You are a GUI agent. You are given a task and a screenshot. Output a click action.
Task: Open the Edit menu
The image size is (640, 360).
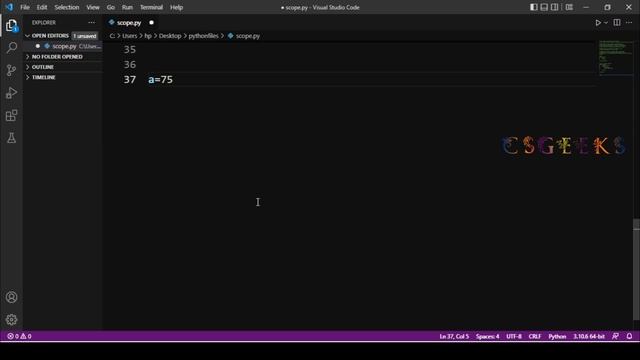[x=42, y=7]
